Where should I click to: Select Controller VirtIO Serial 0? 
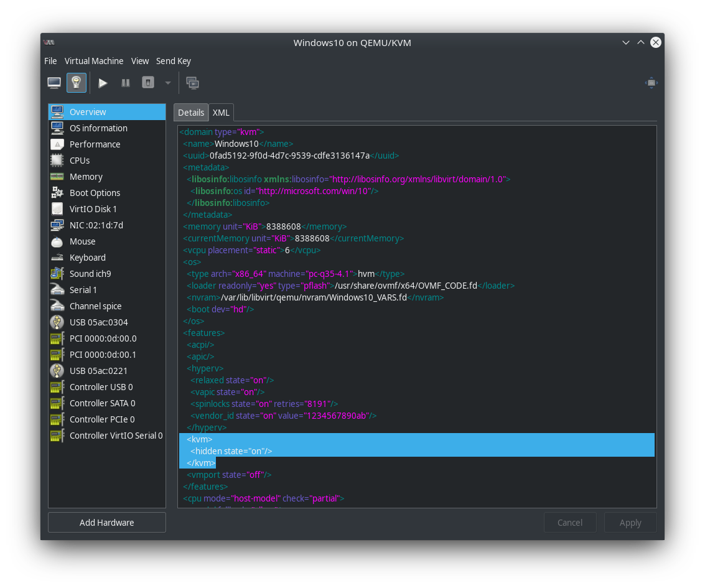(x=107, y=436)
